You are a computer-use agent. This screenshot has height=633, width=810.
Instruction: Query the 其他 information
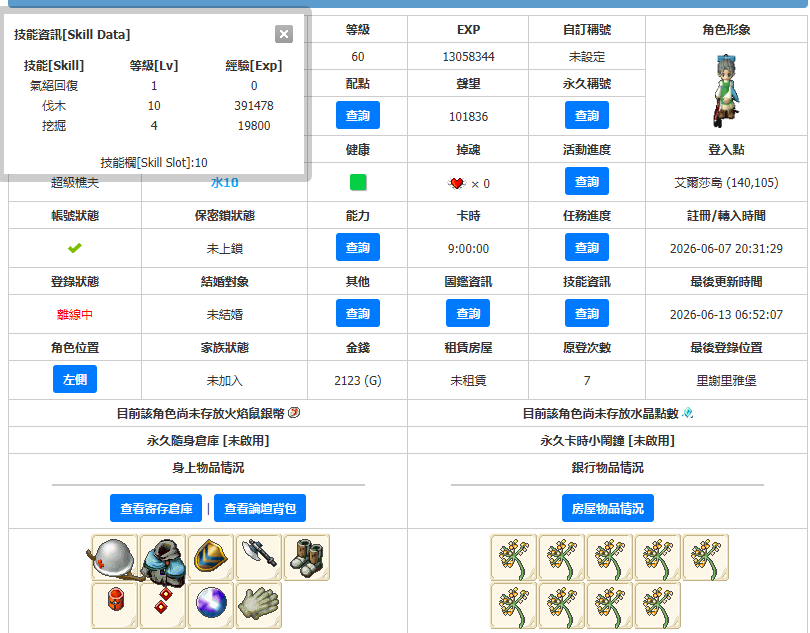[x=358, y=314]
